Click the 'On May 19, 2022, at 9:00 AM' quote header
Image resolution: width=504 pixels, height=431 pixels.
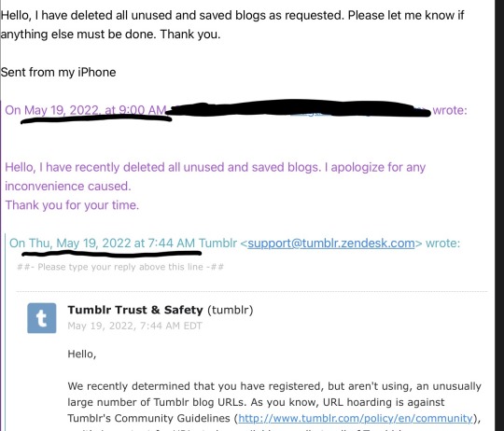click(86, 110)
